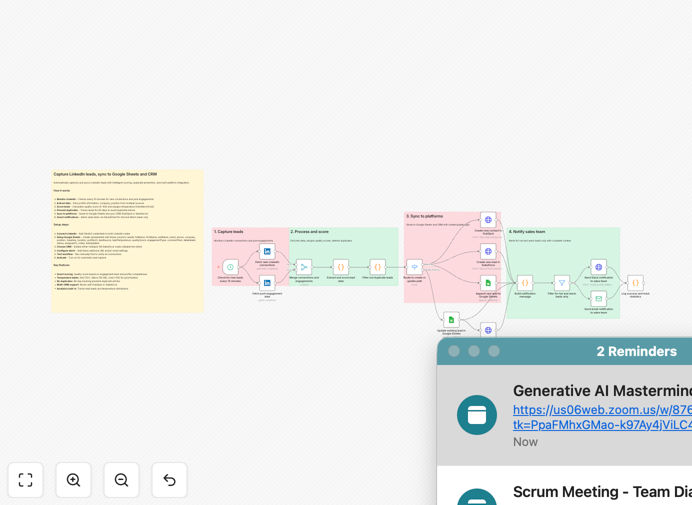Click the 2. Process and score section heading

(310, 232)
